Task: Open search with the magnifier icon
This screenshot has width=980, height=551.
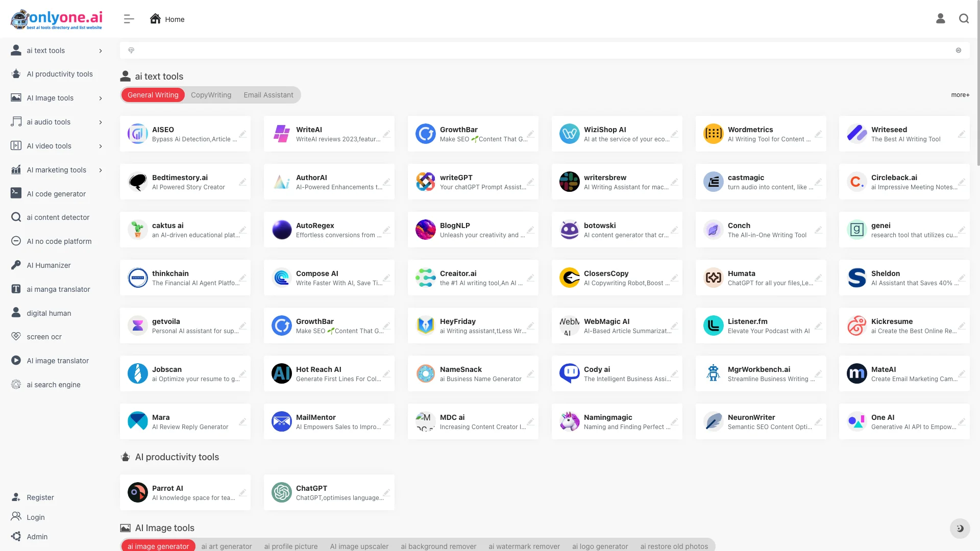Action: (x=964, y=19)
